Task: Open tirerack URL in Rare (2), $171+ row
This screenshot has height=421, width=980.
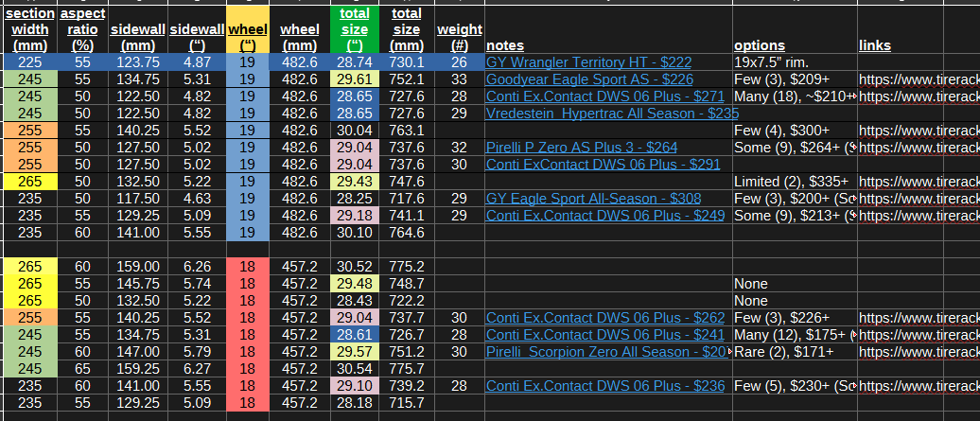Action: [919, 352]
